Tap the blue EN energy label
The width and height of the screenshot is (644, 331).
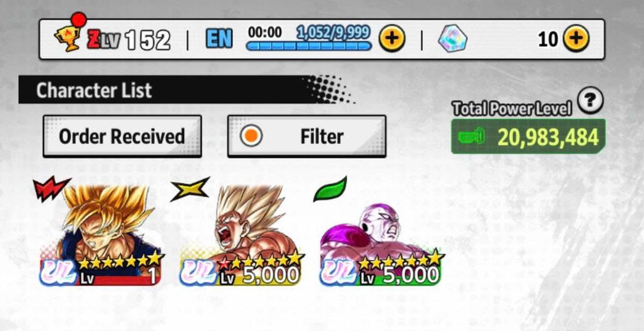tap(219, 39)
